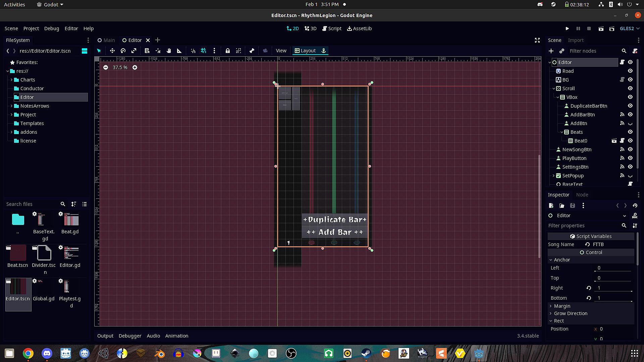Zoom in the viewport using plus icon

point(135,67)
